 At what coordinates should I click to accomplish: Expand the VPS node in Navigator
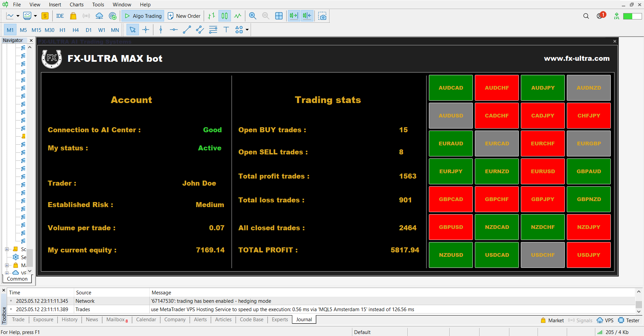pos(7,273)
